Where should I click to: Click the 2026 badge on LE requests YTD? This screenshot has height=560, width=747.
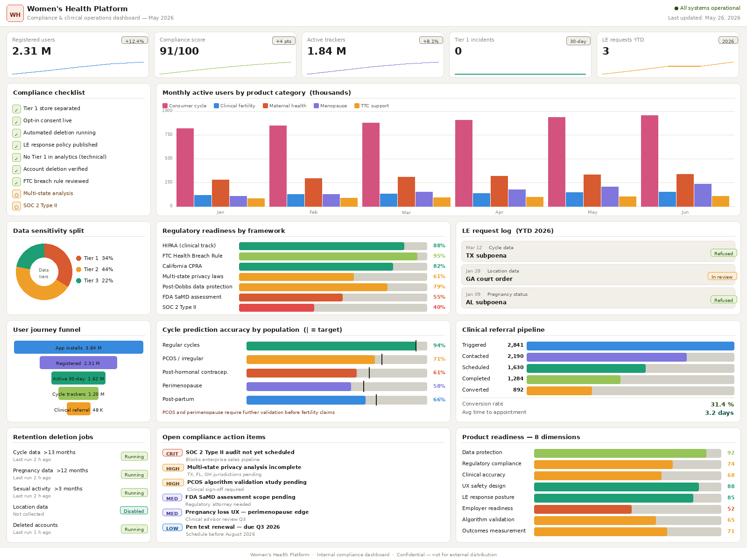pyautogui.click(x=728, y=41)
